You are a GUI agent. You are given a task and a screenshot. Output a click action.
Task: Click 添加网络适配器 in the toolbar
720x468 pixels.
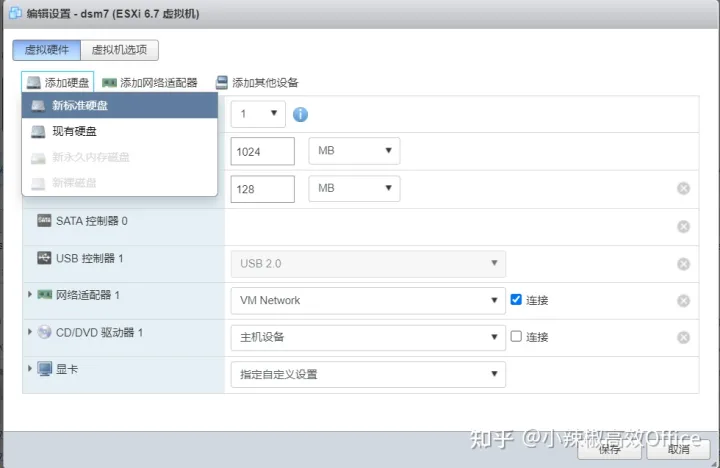click(150, 83)
